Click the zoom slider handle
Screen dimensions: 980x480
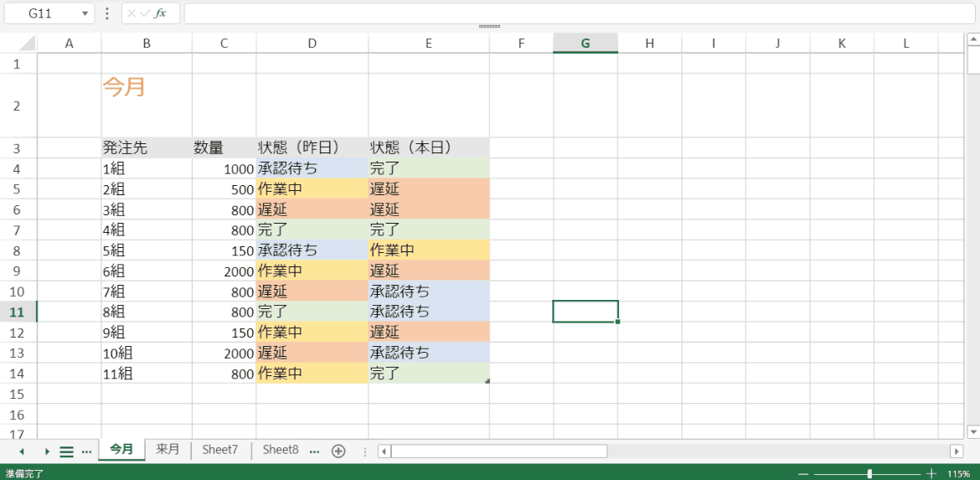(x=870, y=474)
